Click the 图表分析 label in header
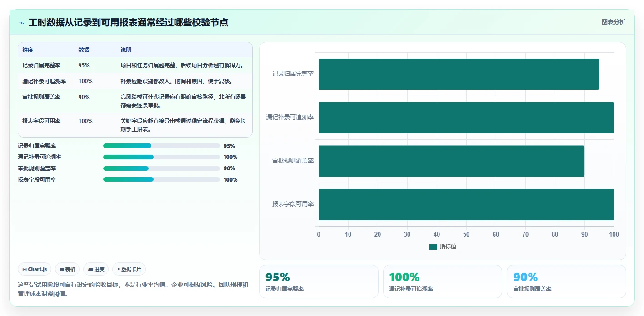The image size is (644, 316). [613, 22]
